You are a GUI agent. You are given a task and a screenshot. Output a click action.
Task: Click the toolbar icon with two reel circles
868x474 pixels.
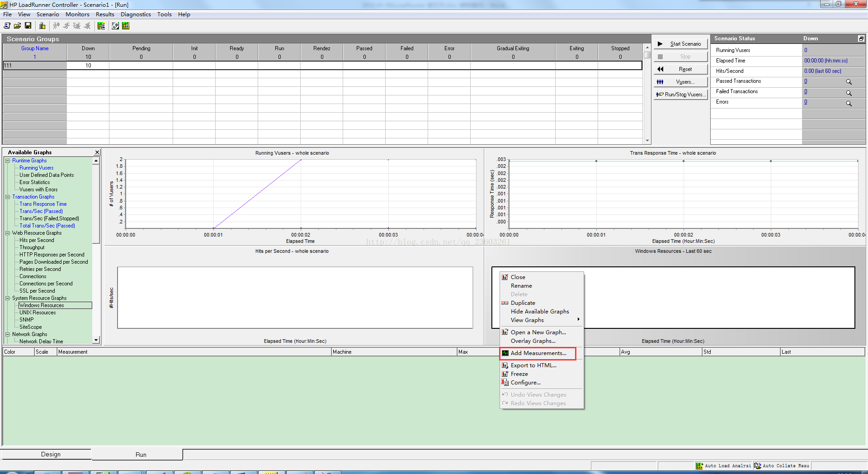point(115,26)
